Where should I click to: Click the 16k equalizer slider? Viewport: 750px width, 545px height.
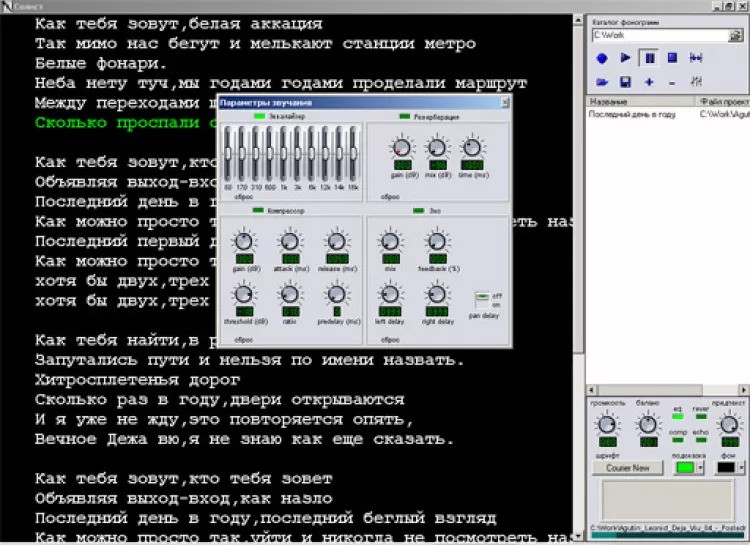click(353, 154)
